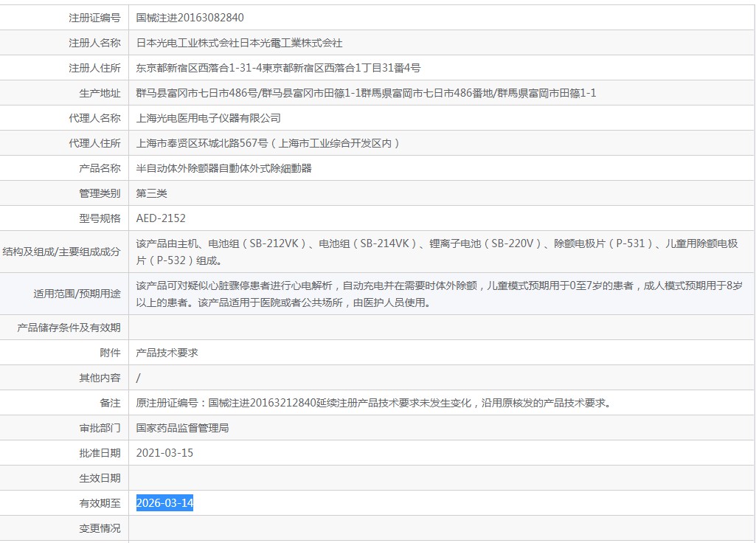
Task: Click the attachment value 产品技术要求
Action: pos(167,353)
